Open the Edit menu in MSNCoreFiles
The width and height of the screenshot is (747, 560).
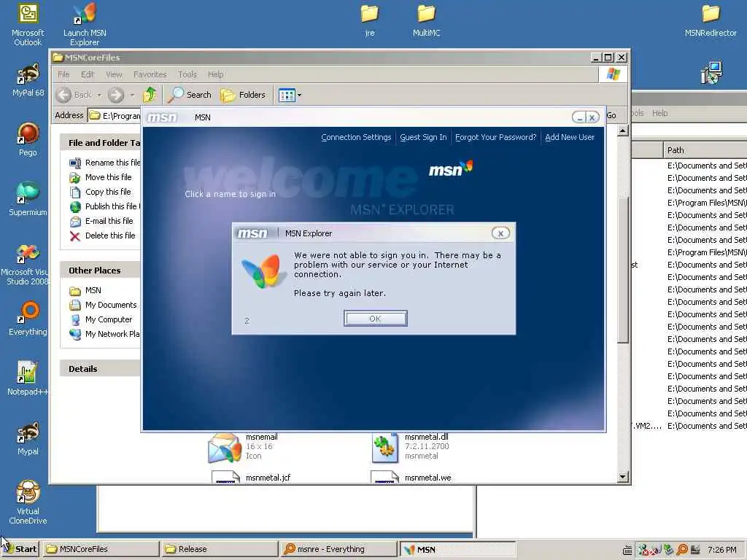pos(88,74)
